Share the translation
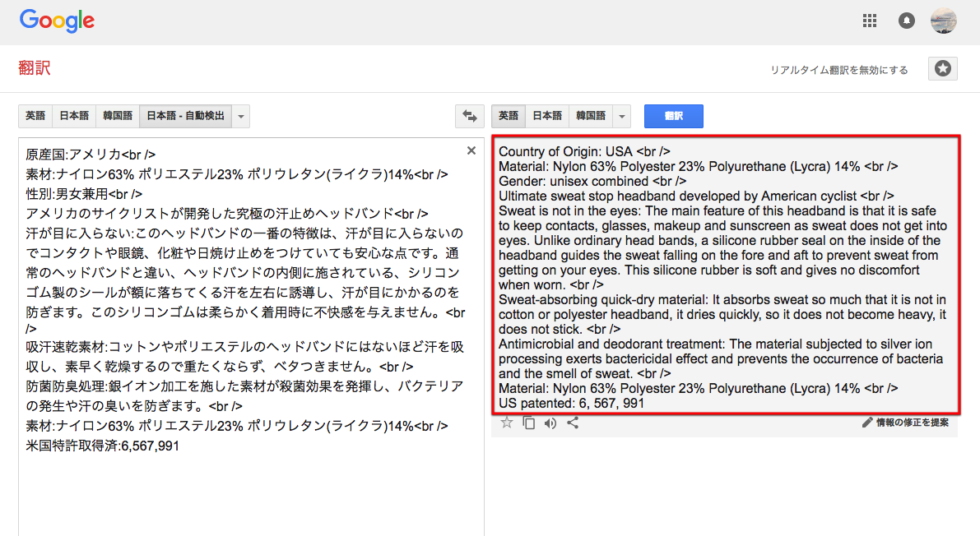The image size is (980, 536). (x=573, y=423)
